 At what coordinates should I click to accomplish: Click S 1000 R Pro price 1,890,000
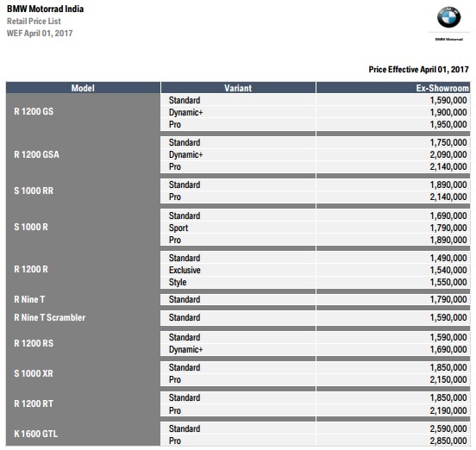[448, 240]
